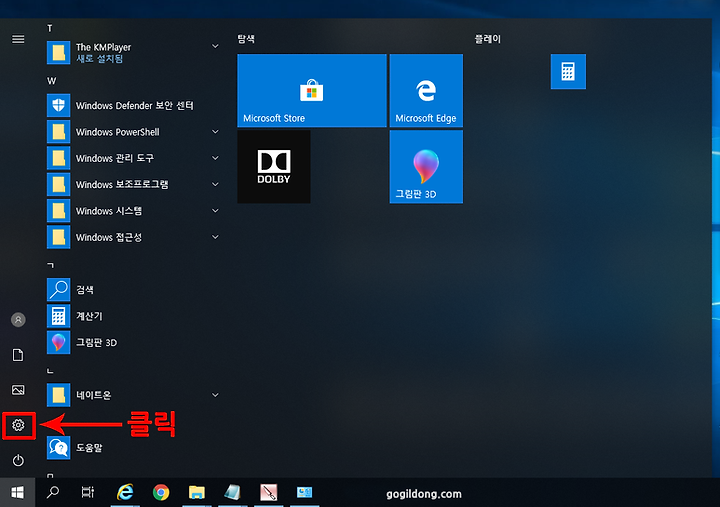Image resolution: width=720 pixels, height=507 pixels.
Task: Open Dolby tile
Action: click(x=274, y=167)
